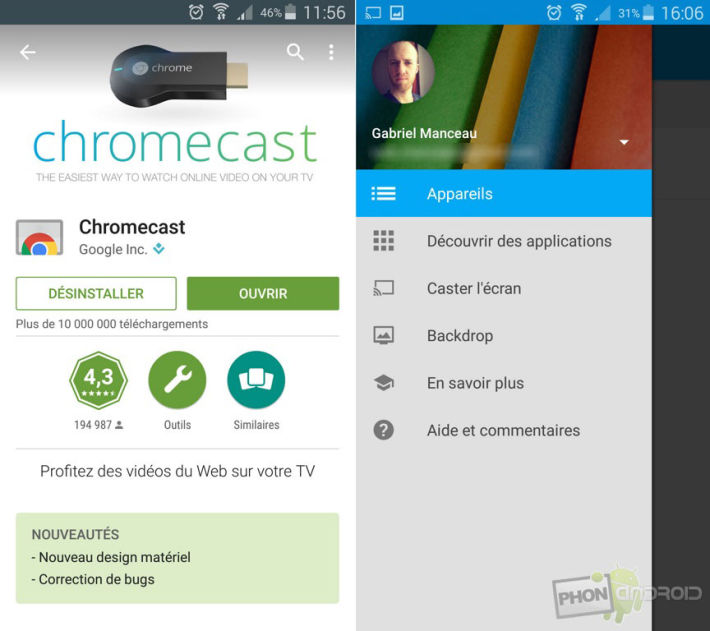710x631 pixels.
Task: Click the DÉSINSTALLER button
Action: [x=96, y=293]
